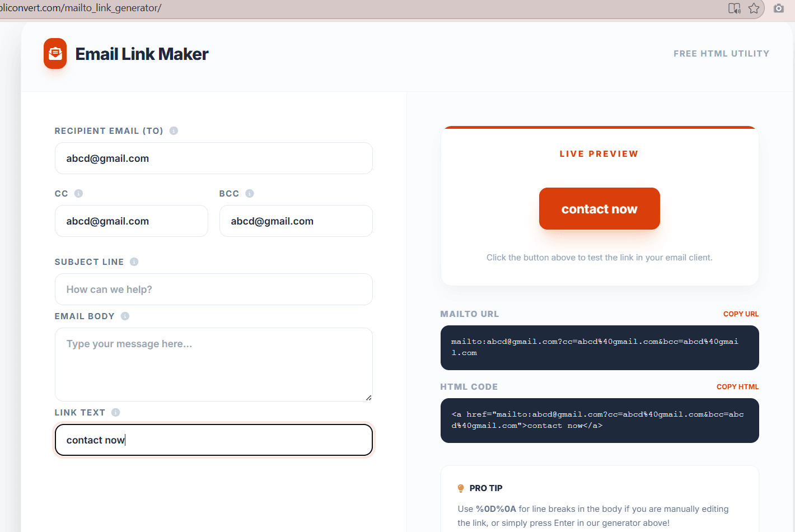Select the Subject Line input box
This screenshot has width=795, height=532.
[213, 290]
